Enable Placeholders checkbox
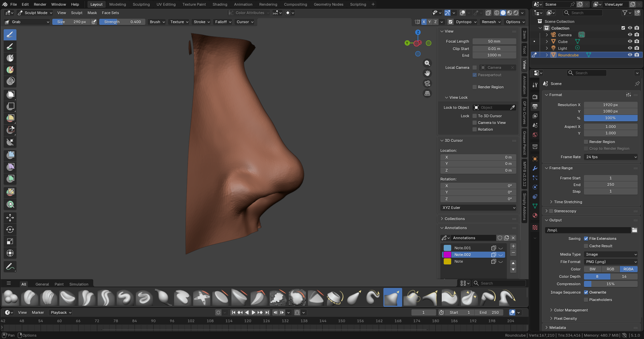Viewport: 644px width, 339px height. click(586, 300)
